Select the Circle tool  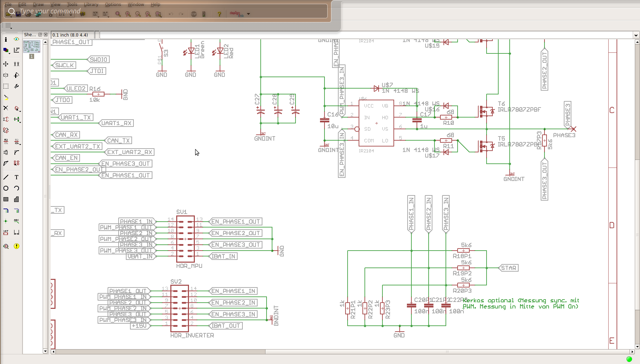click(x=6, y=188)
